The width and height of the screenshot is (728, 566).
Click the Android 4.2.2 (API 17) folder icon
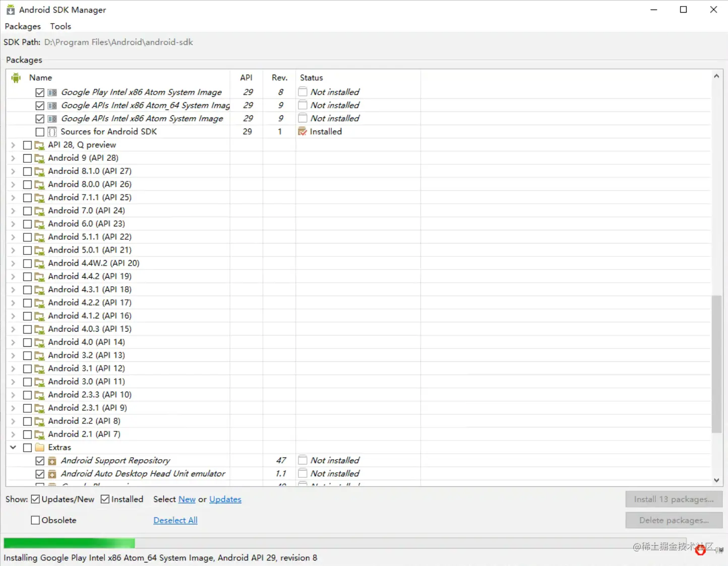point(39,303)
